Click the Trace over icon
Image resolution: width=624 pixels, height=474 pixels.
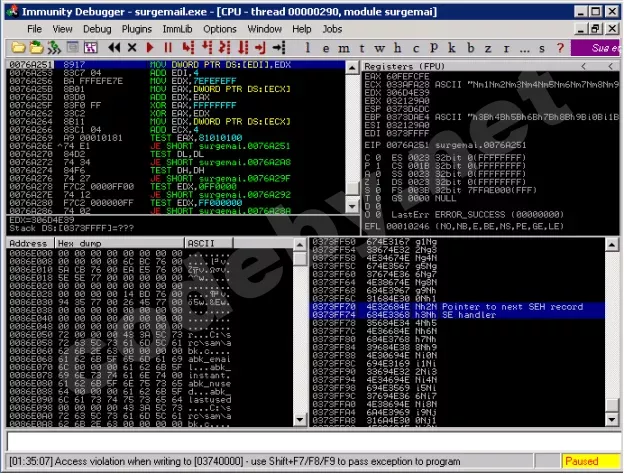pyautogui.click(x=243, y=48)
